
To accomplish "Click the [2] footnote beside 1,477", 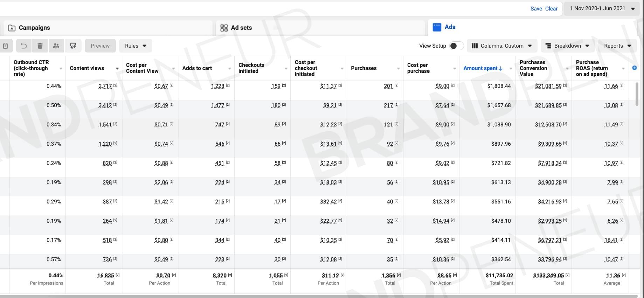I will (228, 105).
